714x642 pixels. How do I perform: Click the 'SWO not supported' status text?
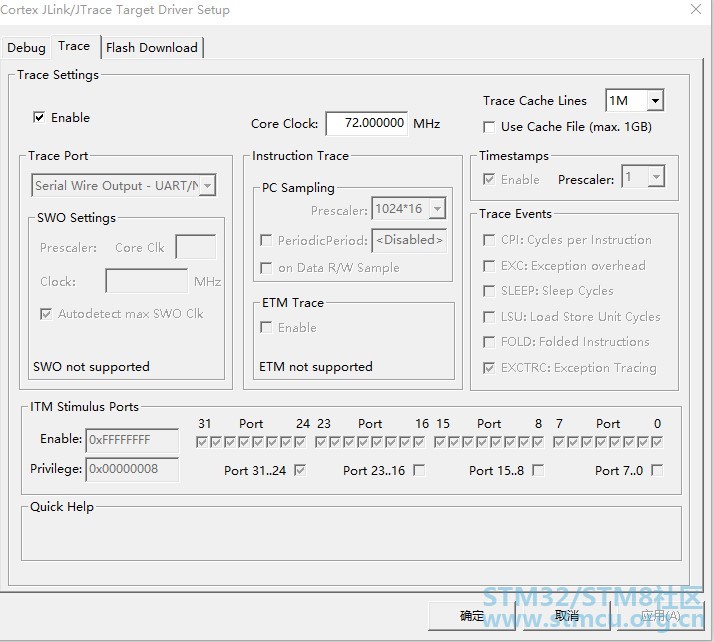[x=91, y=367]
